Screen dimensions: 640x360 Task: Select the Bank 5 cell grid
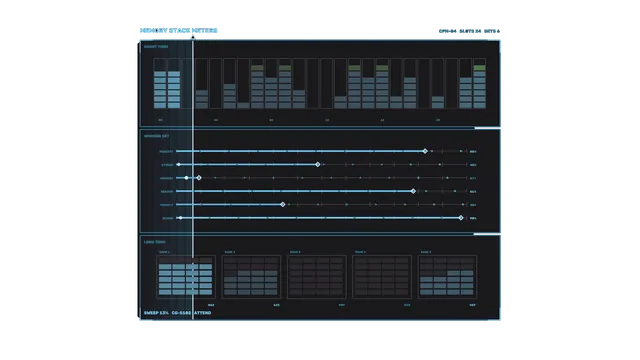447,277
